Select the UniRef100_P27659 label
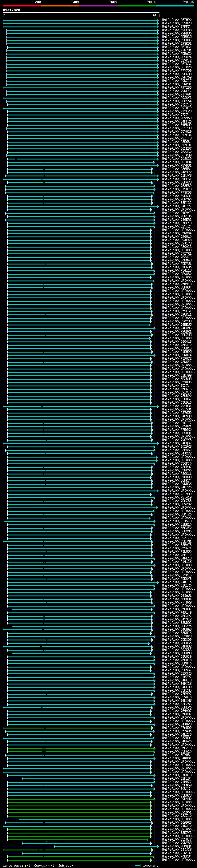The image size is (197, 868). tap(177, 412)
